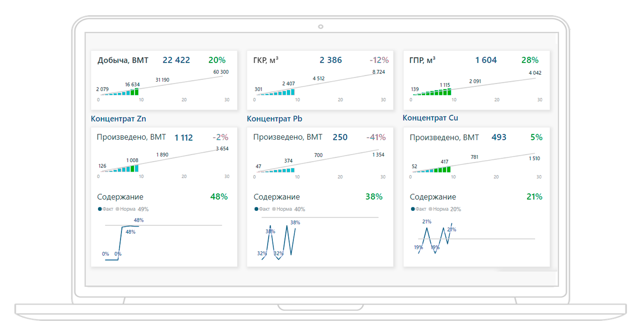Click the Добыча, ВМТ card title
644x334 pixels.
pos(123,60)
